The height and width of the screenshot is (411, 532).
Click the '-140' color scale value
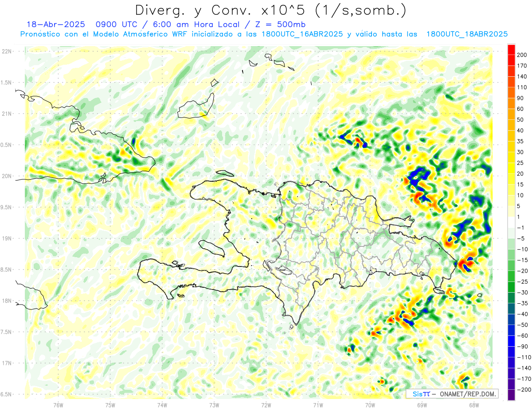coord(525,368)
